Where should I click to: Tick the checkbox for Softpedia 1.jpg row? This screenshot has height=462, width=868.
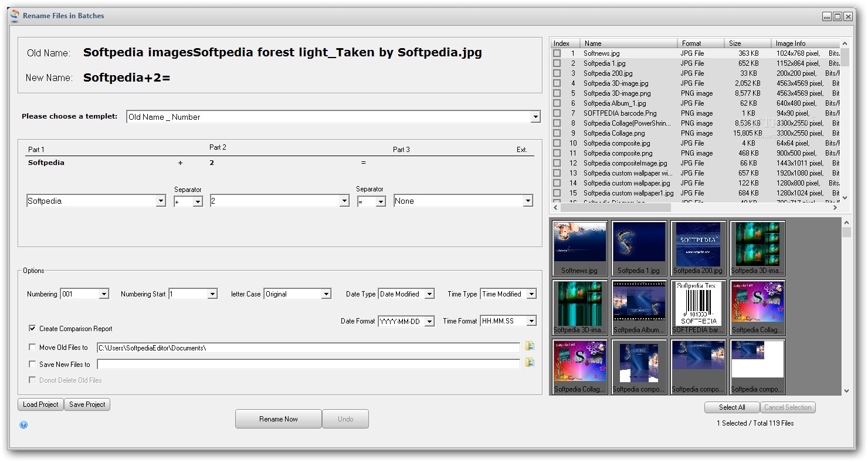[557, 63]
